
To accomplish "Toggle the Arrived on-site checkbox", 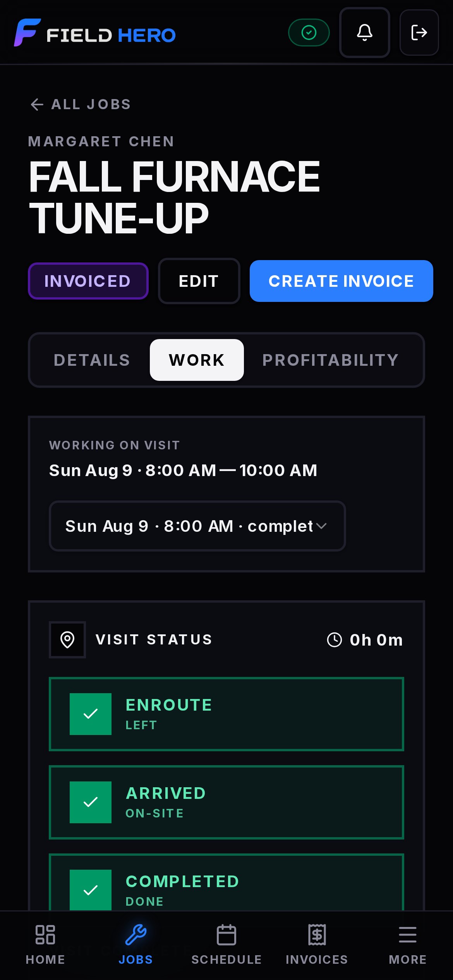I will pyautogui.click(x=91, y=802).
